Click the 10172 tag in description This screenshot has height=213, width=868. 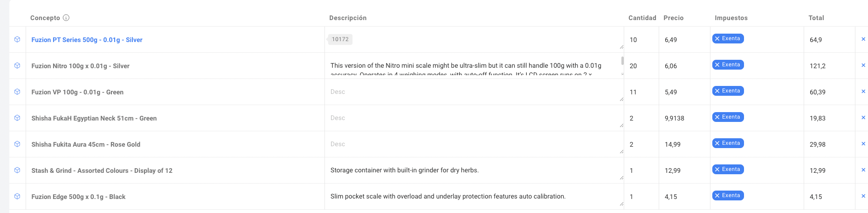click(340, 39)
